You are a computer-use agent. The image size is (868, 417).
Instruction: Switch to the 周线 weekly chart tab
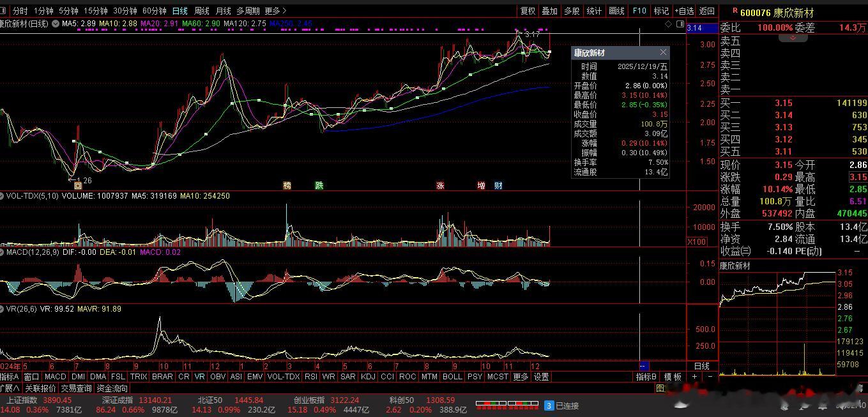[x=202, y=11]
